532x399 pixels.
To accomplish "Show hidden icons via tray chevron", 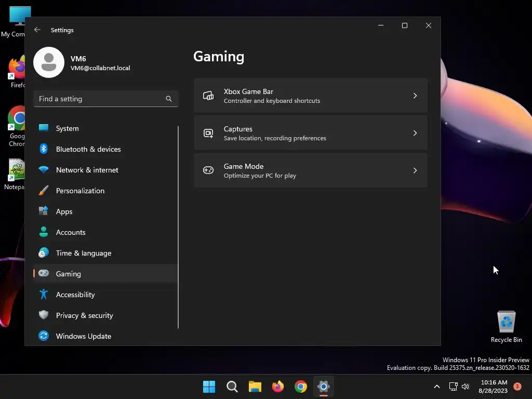I will coord(437,387).
